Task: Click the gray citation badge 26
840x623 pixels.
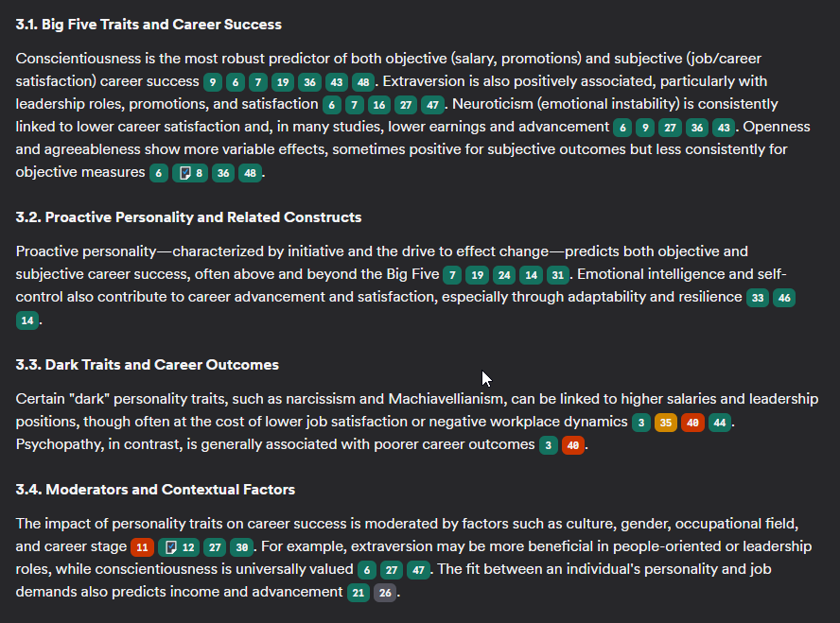Action: pyautogui.click(x=385, y=593)
